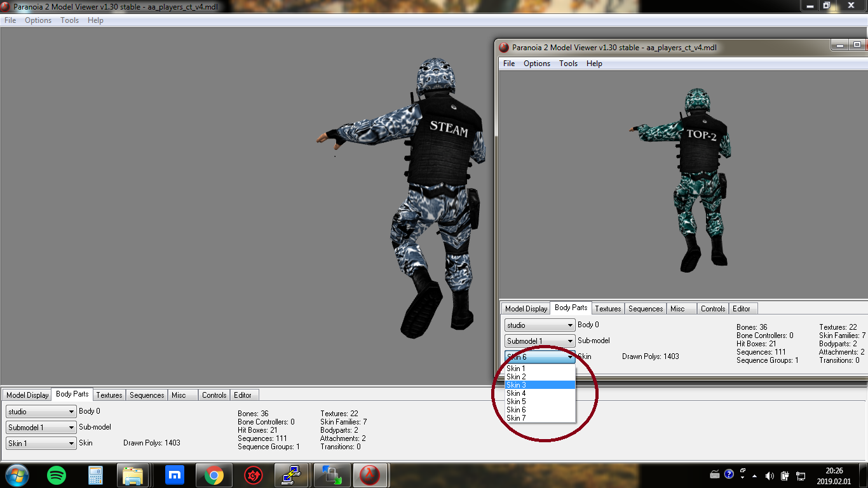Image resolution: width=868 pixels, height=488 pixels.
Task: Click the power battery tray icon
Action: [x=785, y=475]
